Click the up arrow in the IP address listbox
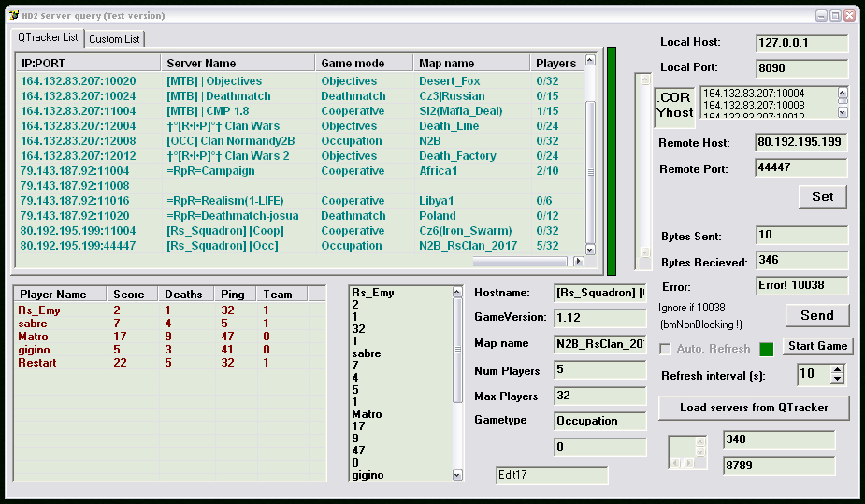865x504 pixels. [x=843, y=93]
